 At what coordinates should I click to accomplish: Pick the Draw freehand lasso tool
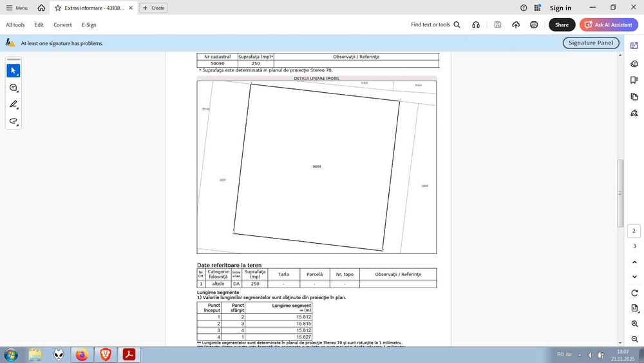[13, 121]
